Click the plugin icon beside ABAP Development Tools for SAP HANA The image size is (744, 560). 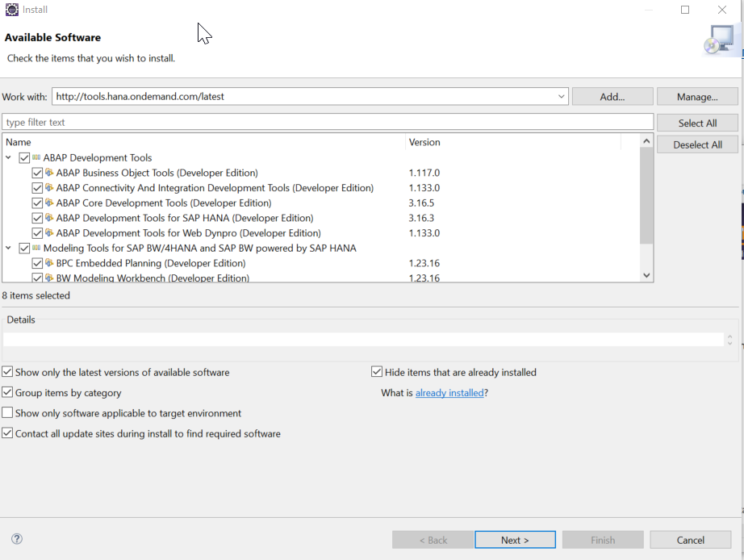[x=50, y=218]
